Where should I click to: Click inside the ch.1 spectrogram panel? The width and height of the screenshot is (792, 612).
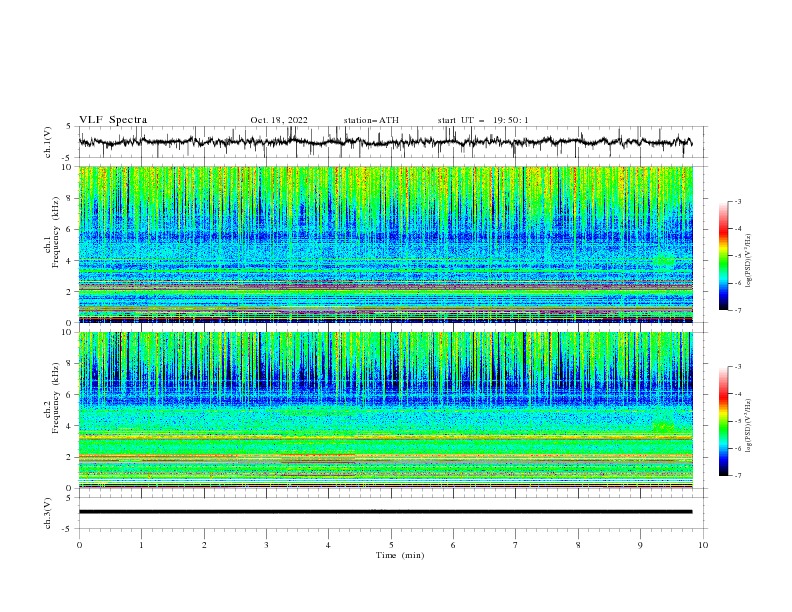click(x=385, y=244)
